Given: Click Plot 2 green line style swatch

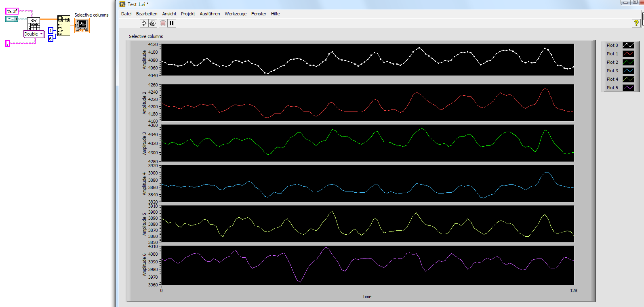Looking at the screenshot, I should [628, 62].
